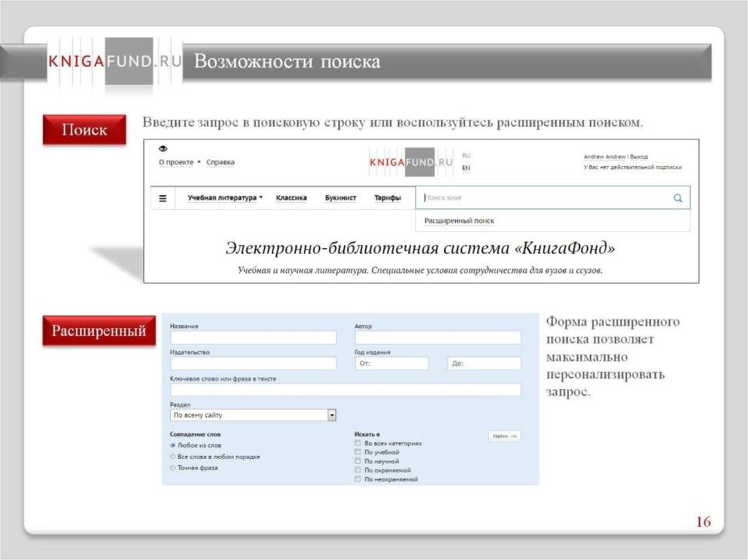Select the Любое из слов radio button
The height and width of the screenshot is (560, 748).
[173, 445]
